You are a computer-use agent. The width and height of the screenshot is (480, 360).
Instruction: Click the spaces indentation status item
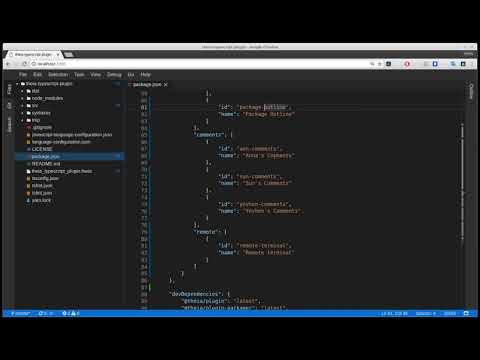point(425,313)
